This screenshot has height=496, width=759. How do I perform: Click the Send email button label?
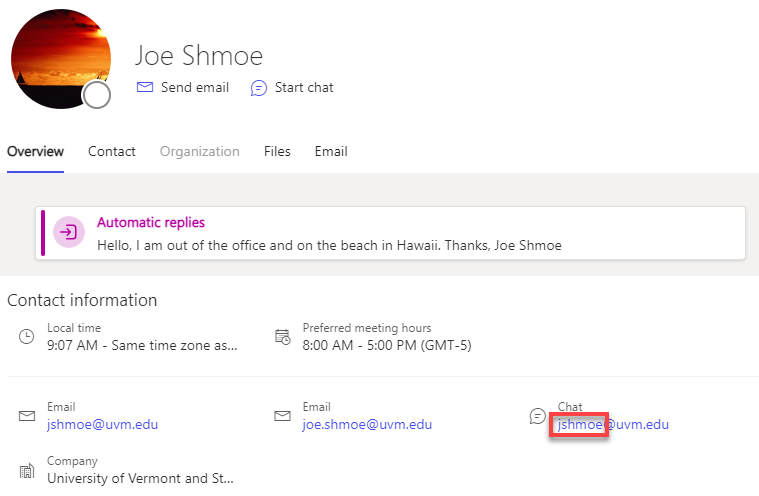pos(195,88)
